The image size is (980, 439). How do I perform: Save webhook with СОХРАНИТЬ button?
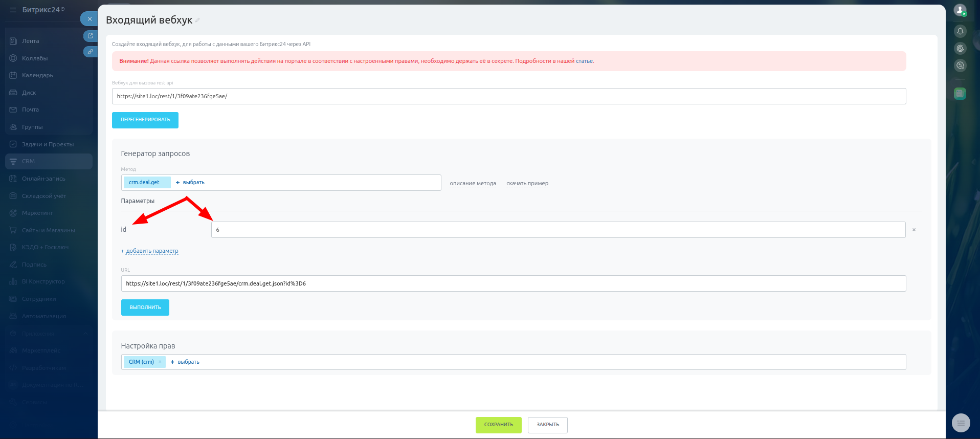(x=498, y=425)
